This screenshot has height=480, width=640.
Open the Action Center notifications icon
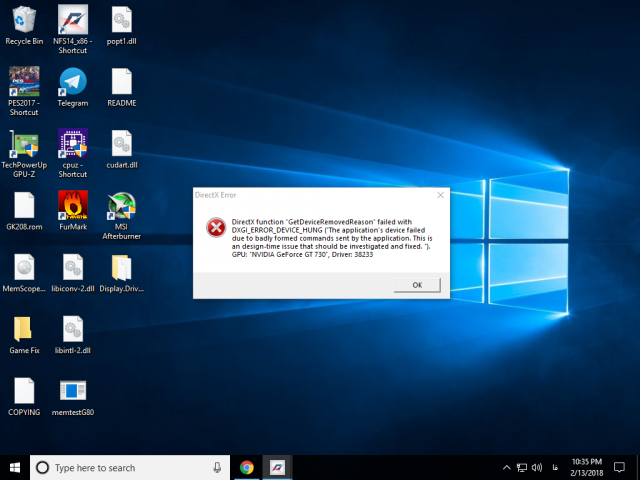click(x=619, y=467)
